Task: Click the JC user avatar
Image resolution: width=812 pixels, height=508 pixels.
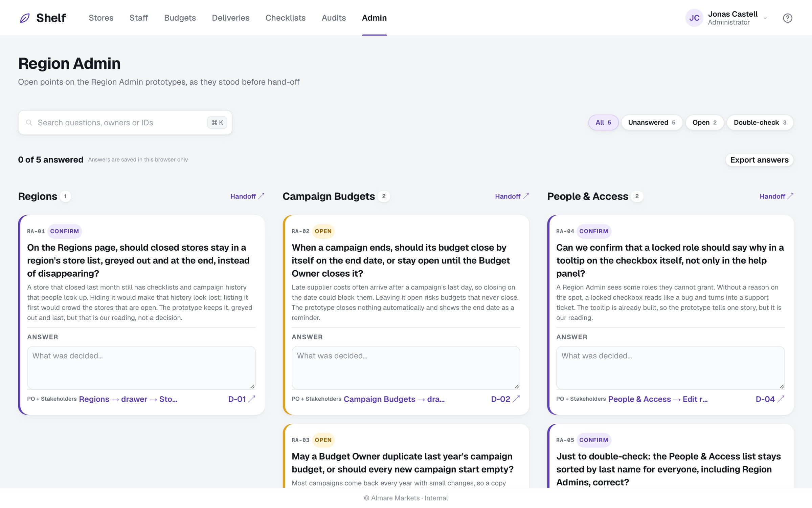Action: click(694, 18)
